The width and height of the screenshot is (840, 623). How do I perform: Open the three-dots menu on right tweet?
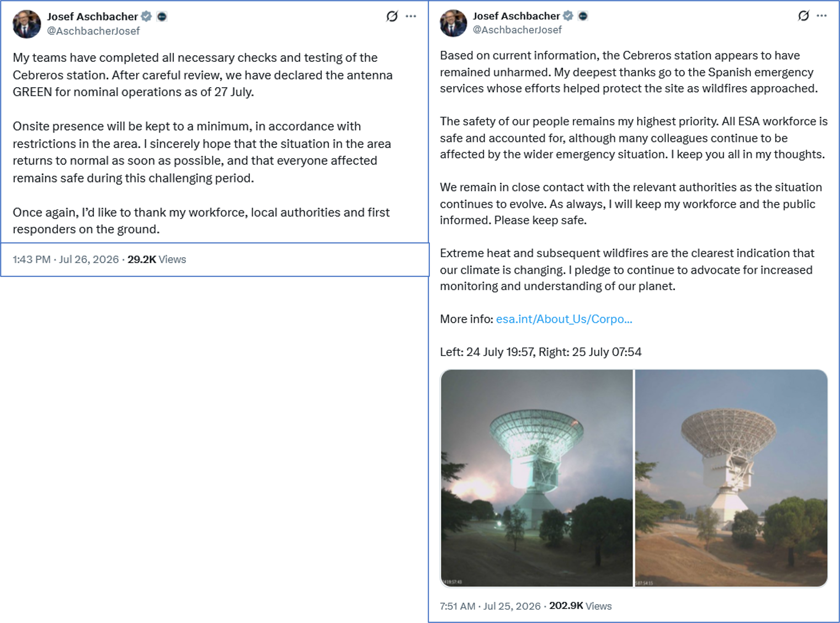point(822,16)
